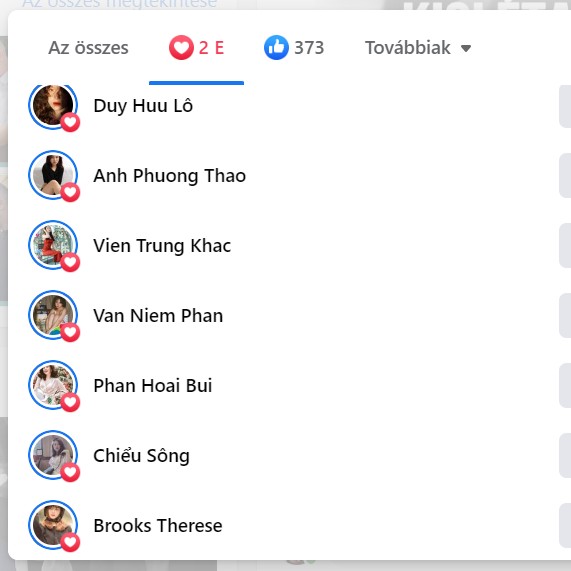This screenshot has height=571, width=571.
Task: Expand the További­ak dropdown arrow
Action: [466, 48]
